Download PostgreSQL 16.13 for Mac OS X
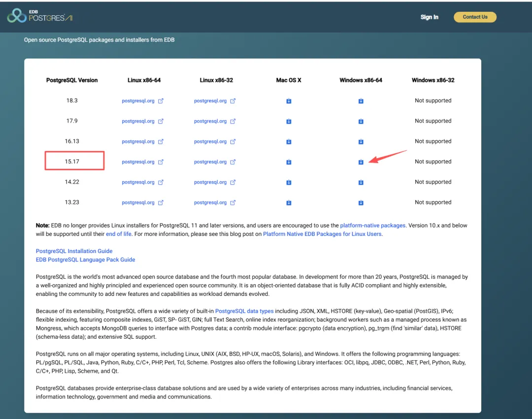This screenshot has height=419, width=532. coord(289,142)
